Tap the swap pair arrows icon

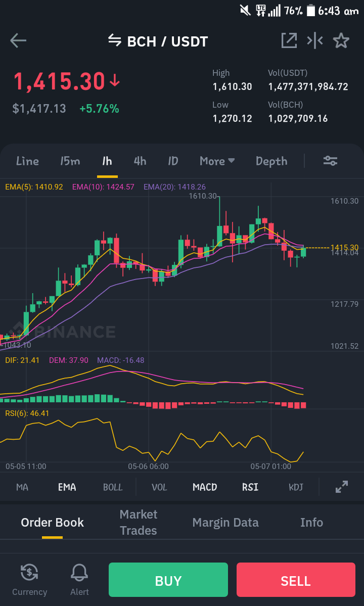tap(114, 40)
